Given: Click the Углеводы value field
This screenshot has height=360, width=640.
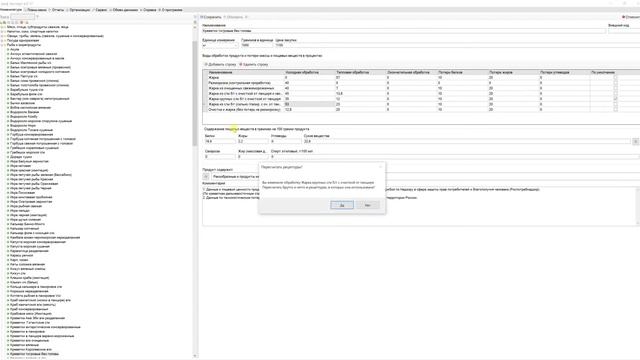Looking at the screenshot, I should [x=286, y=141].
